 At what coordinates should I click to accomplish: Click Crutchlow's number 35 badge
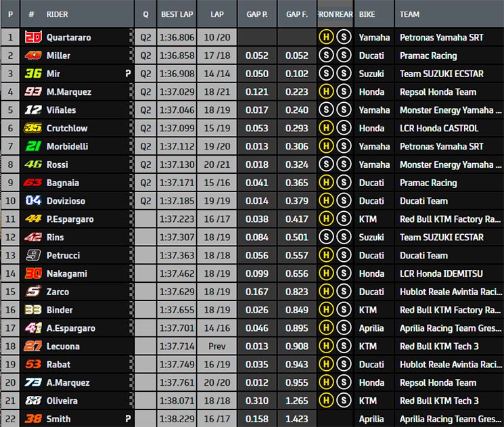(32, 128)
